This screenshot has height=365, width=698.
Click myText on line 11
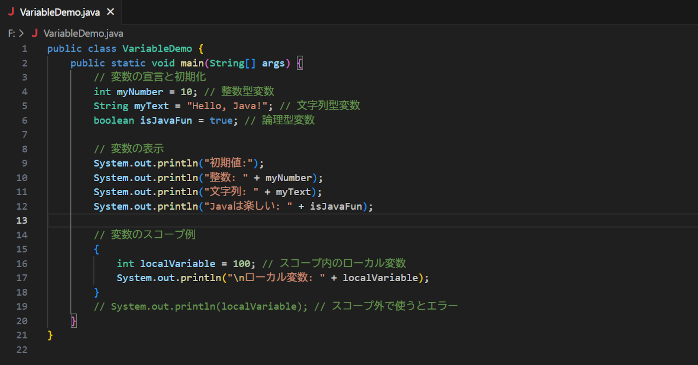point(293,192)
